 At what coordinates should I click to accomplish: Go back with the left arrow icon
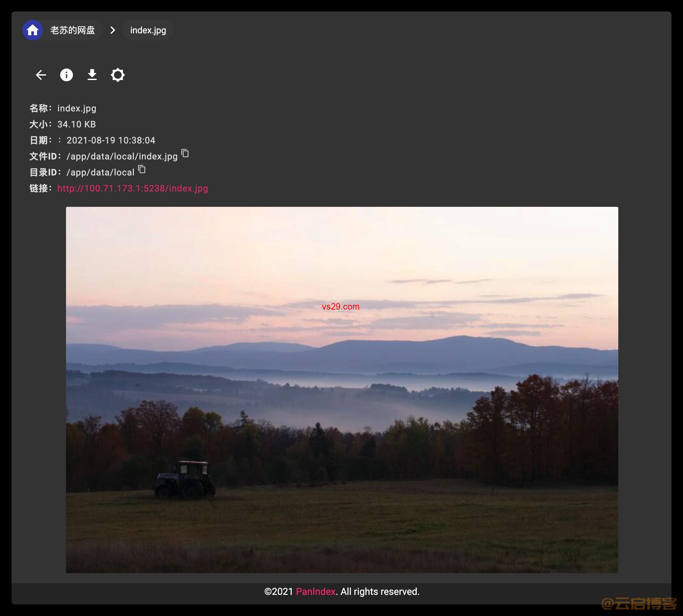(x=41, y=75)
